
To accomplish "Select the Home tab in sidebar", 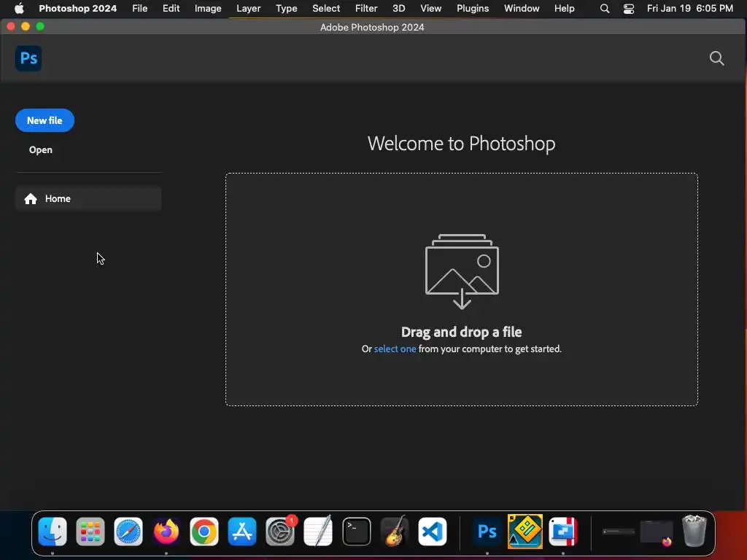I will pos(88,198).
